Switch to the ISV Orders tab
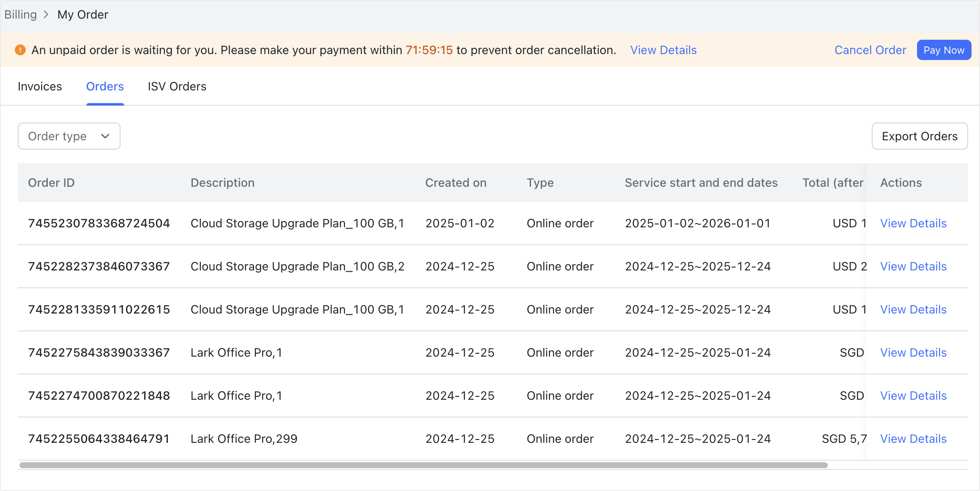Viewport: 980px width, 491px height. [177, 86]
